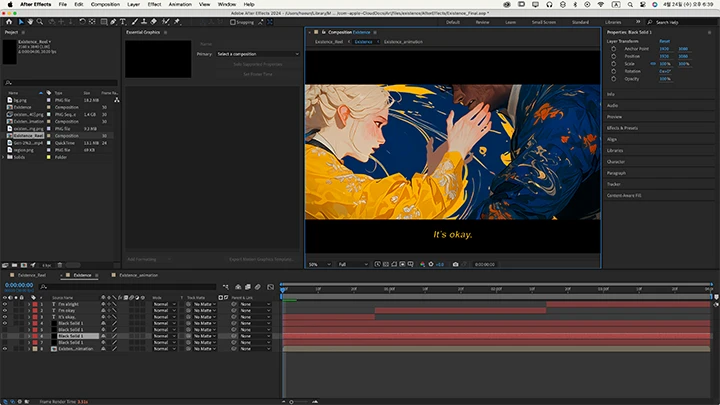Open Track Matte dropdown for layer 2
The width and height of the screenshot is (720, 405).
coord(204,310)
